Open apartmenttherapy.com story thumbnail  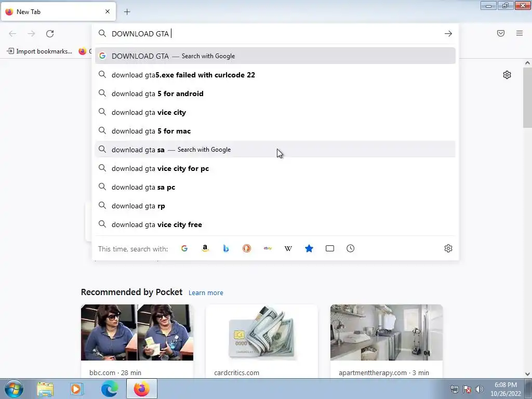(387, 332)
